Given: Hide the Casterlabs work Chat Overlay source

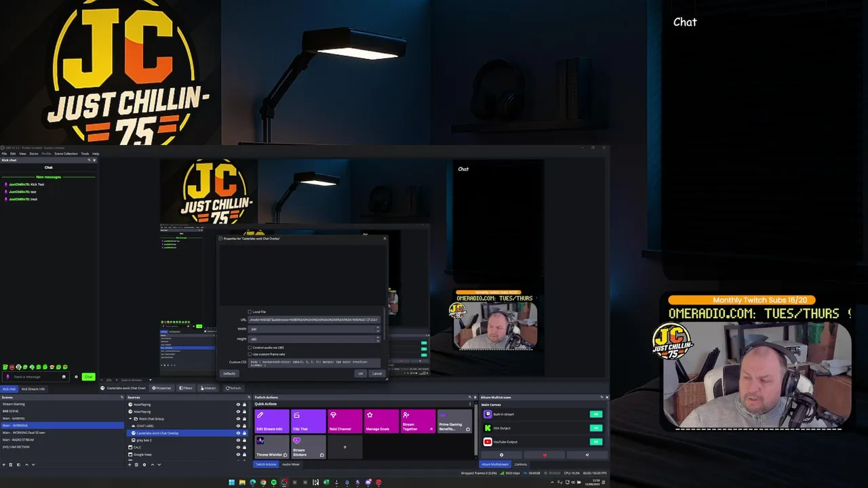Looking at the screenshot, I should click(x=238, y=433).
